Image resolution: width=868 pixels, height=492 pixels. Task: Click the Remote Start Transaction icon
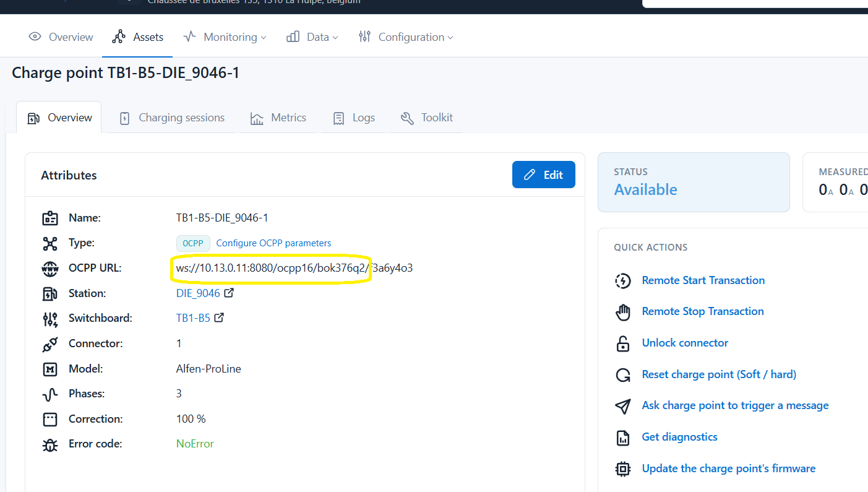pos(622,280)
